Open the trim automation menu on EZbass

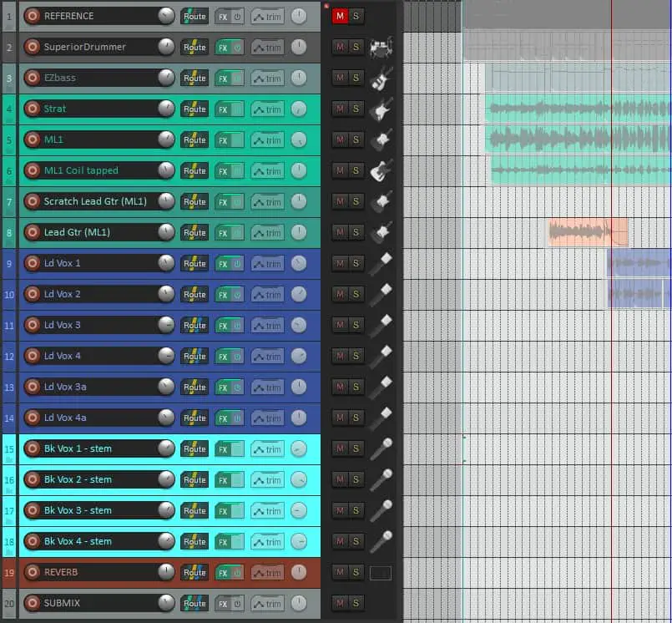(267, 79)
